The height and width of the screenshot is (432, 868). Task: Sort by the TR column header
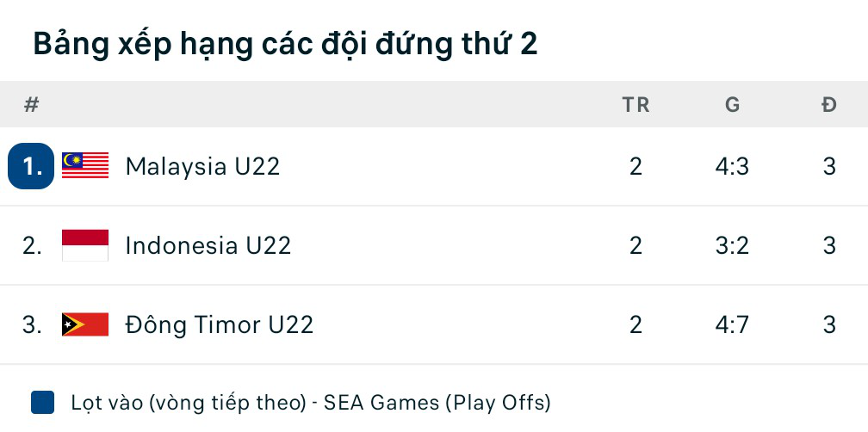[x=635, y=105]
